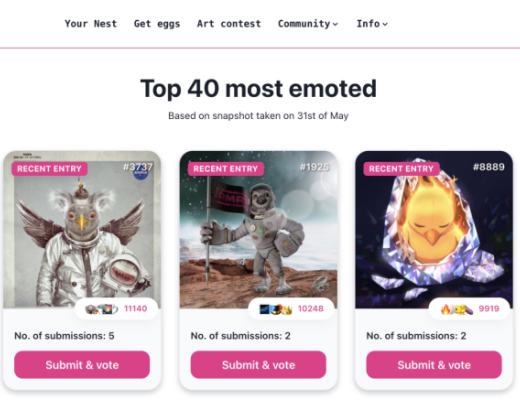Click emote icons showing 10248 count

[276, 309]
